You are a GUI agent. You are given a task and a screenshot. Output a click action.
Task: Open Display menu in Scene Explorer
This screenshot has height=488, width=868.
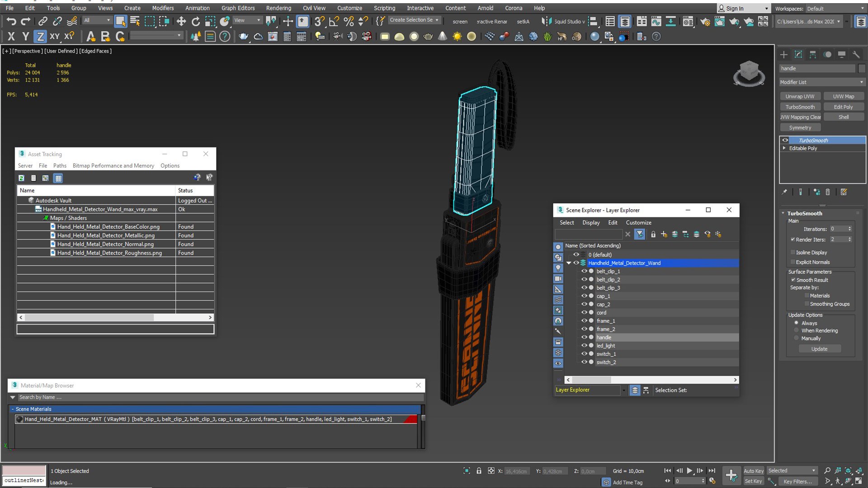591,223
